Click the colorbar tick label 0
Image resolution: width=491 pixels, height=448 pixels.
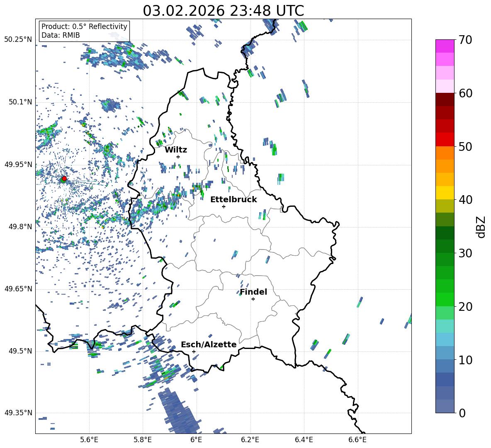click(x=462, y=413)
